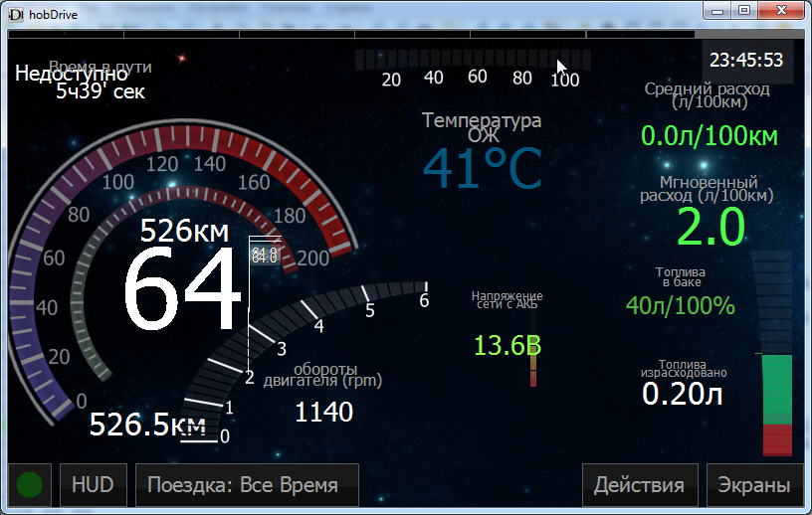
Task: Click average consumption 0.0л/100км
Action: point(710,136)
